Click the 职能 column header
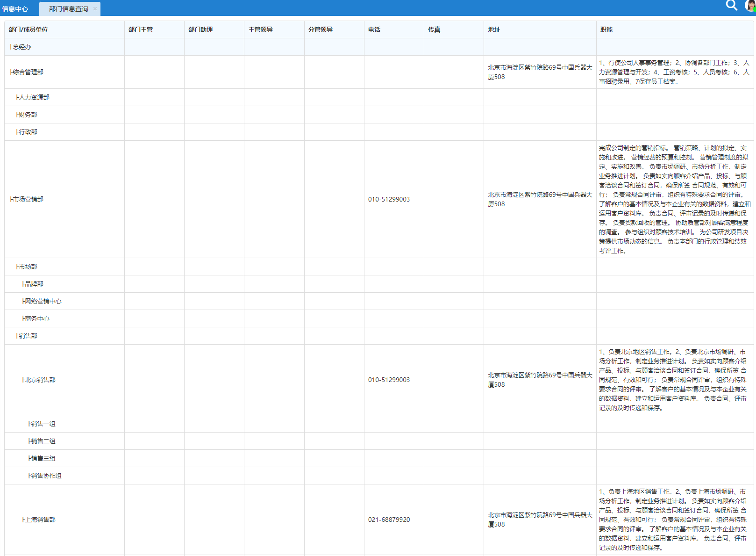This screenshot has height=556, width=756. point(606,29)
